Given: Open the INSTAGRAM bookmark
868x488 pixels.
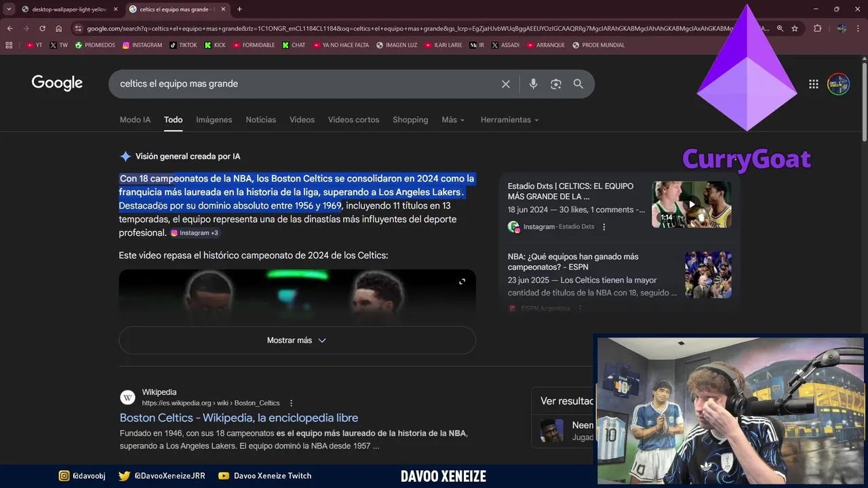Looking at the screenshot, I should (x=142, y=45).
